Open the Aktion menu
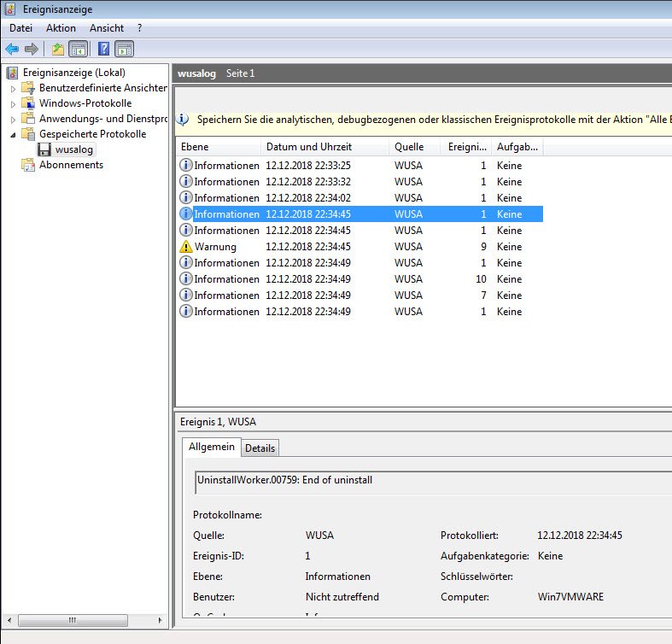This screenshot has width=672, height=644. (x=61, y=28)
